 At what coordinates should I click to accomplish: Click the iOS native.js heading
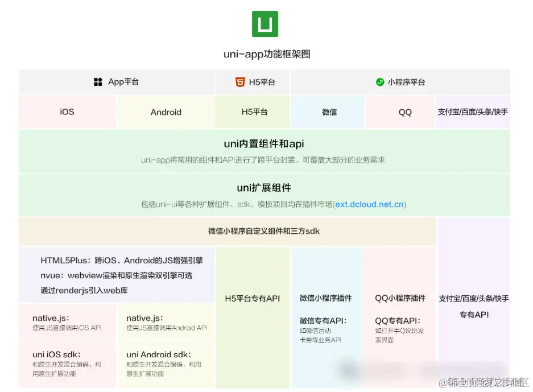tap(51, 318)
